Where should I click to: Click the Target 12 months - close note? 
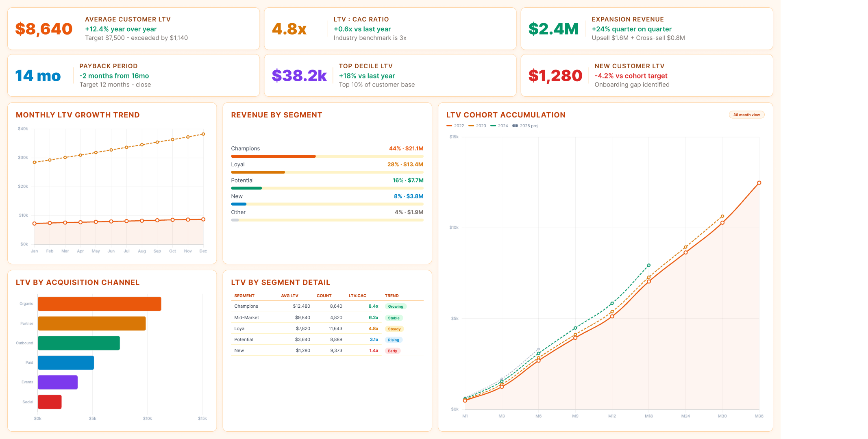click(x=115, y=85)
